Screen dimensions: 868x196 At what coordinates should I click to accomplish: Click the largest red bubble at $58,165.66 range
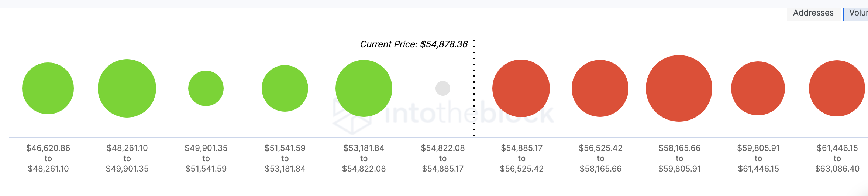[679, 88]
